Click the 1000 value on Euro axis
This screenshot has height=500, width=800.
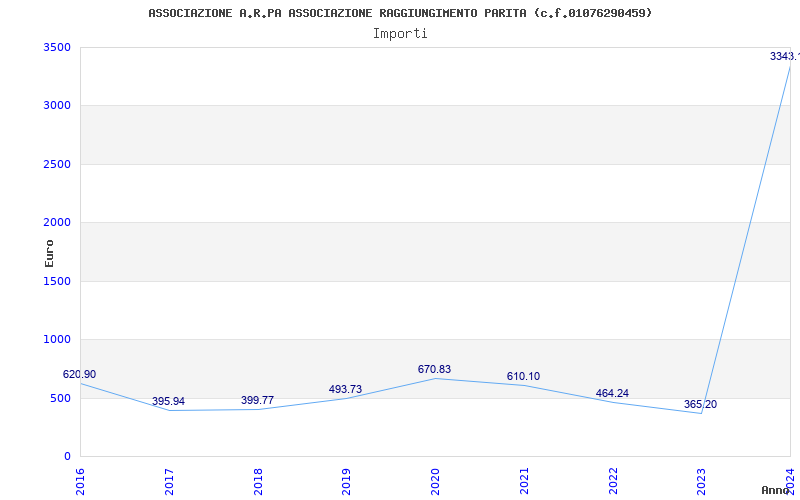57,339
